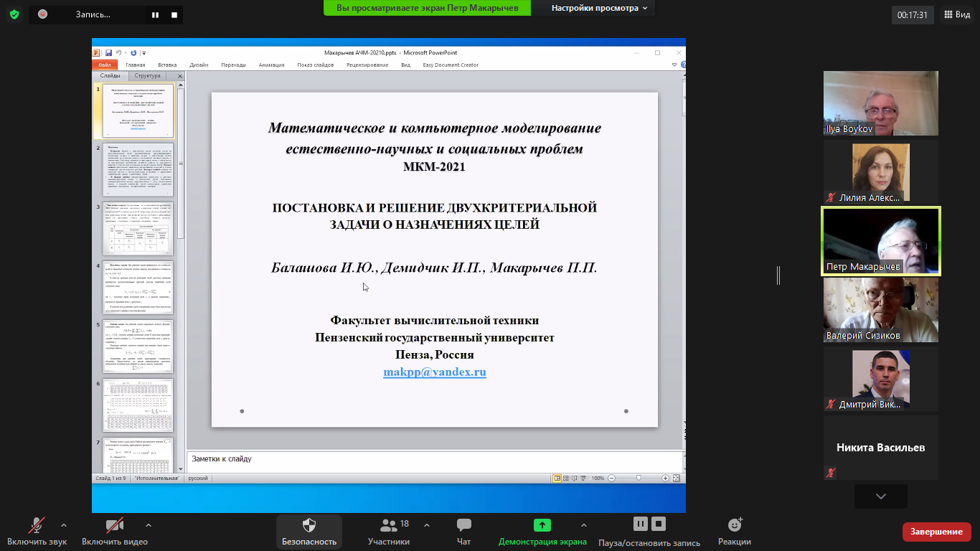
Task: Expand the screen share options arrow
Action: coord(583,524)
